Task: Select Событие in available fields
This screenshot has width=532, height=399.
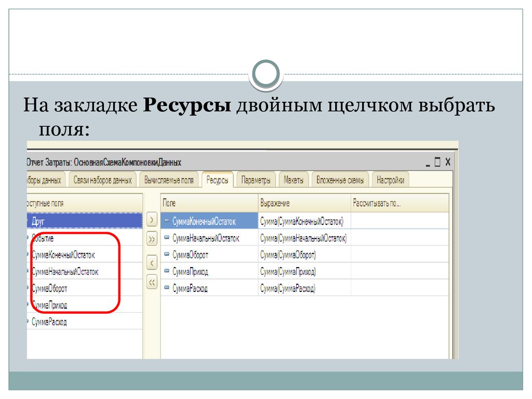Action: (x=85, y=237)
